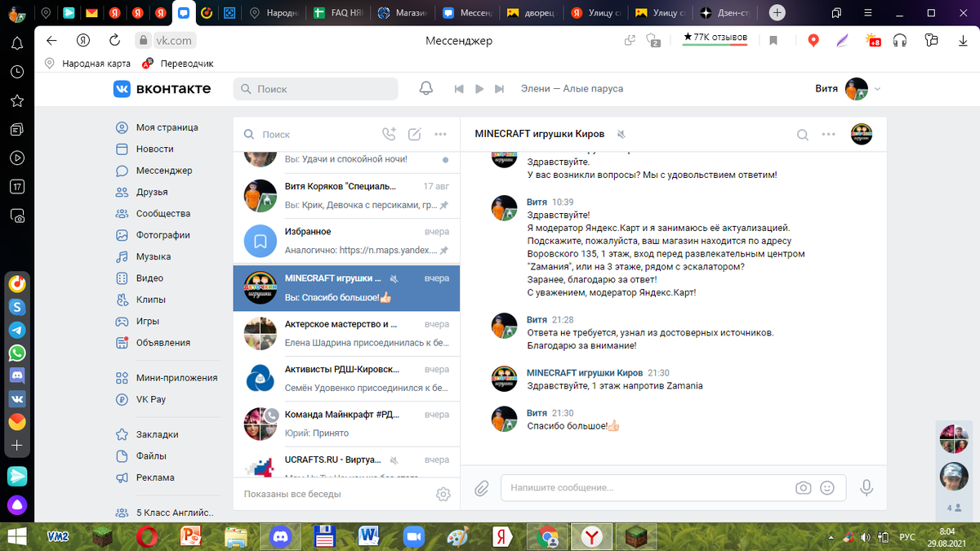Open Word from Windows taskbar
Viewport: 980px width, 551px height.
pyautogui.click(x=369, y=536)
